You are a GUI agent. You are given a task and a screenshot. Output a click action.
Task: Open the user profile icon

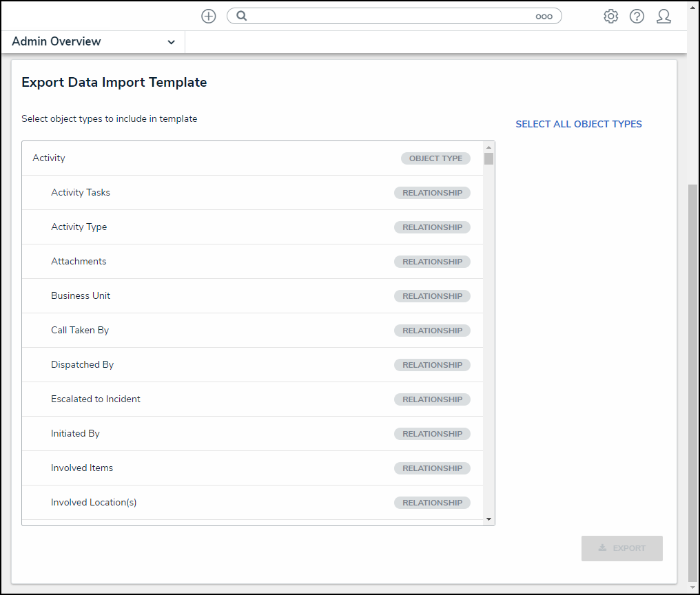tap(663, 16)
